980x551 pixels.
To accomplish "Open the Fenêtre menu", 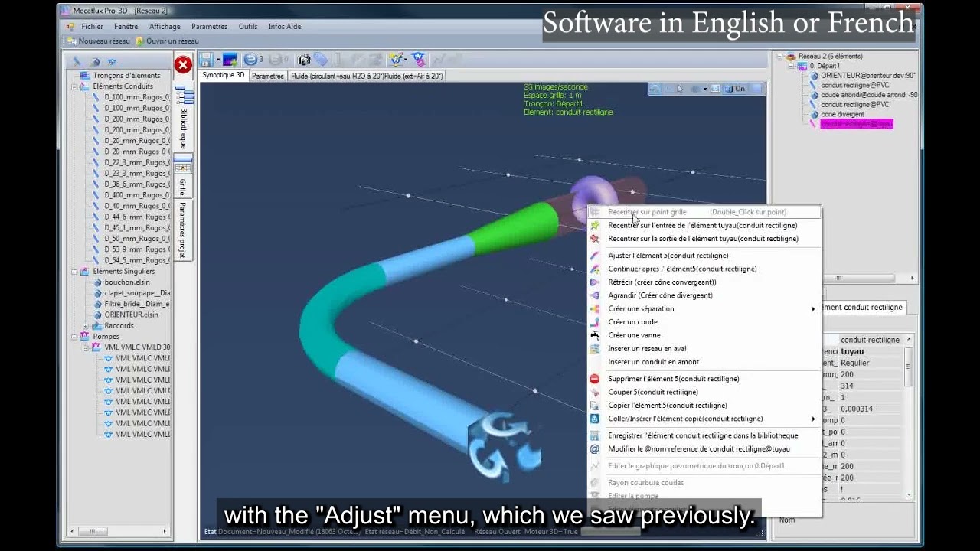I will click(x=126, y=27).
